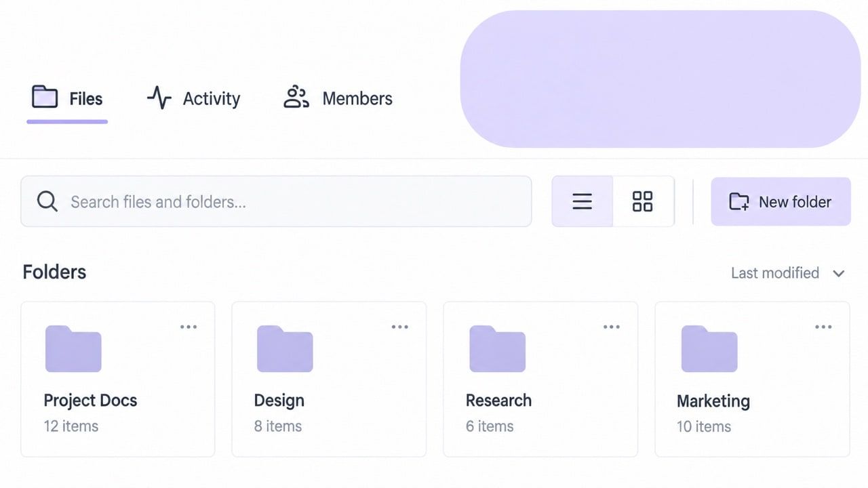This screenshot has width=868, height=488.
Task: Click the Project Docs folder icon
Action: (73, 348)
